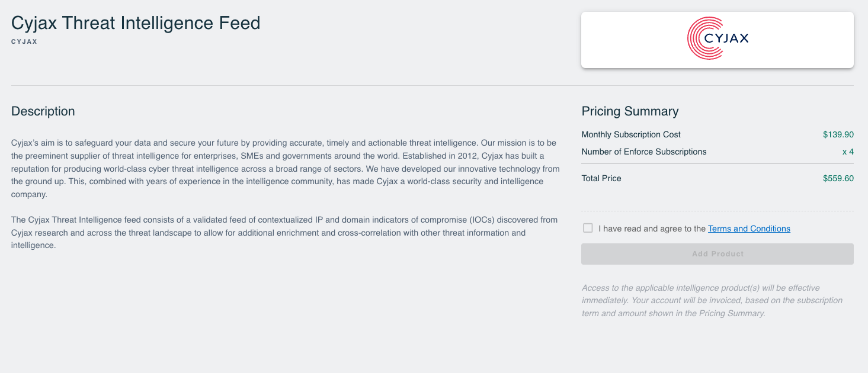The height and width of the screenshot is (373, 868).
Task: Select Number of Enforce Subscriptions label
Action: point(644,152)
